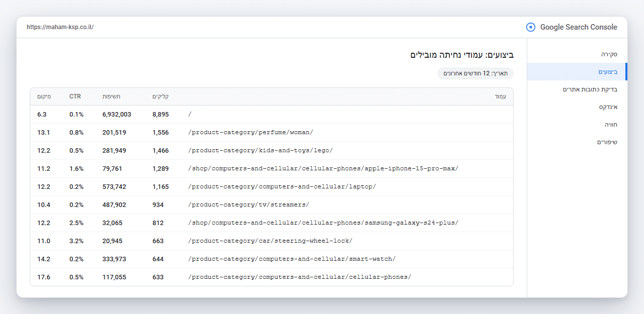Go to אינדקס in the sidebar
Viewport: 644px width, 314px height.
(x=577, y=107)
